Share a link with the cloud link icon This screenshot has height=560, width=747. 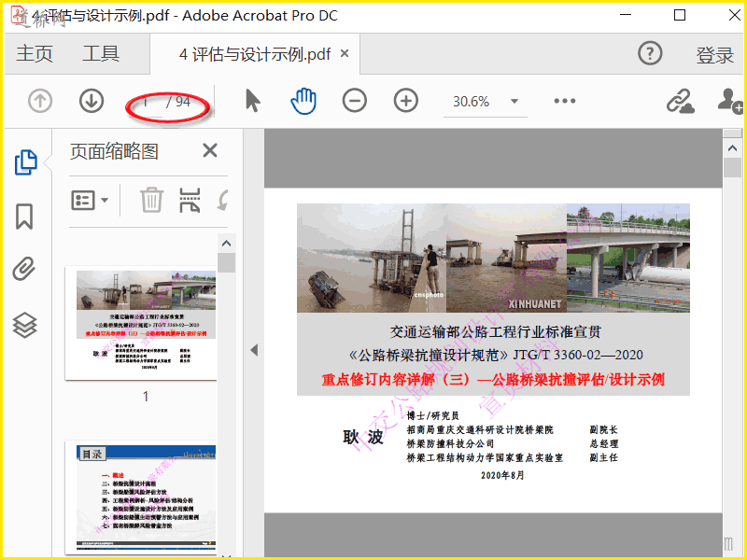pos(680,101)
